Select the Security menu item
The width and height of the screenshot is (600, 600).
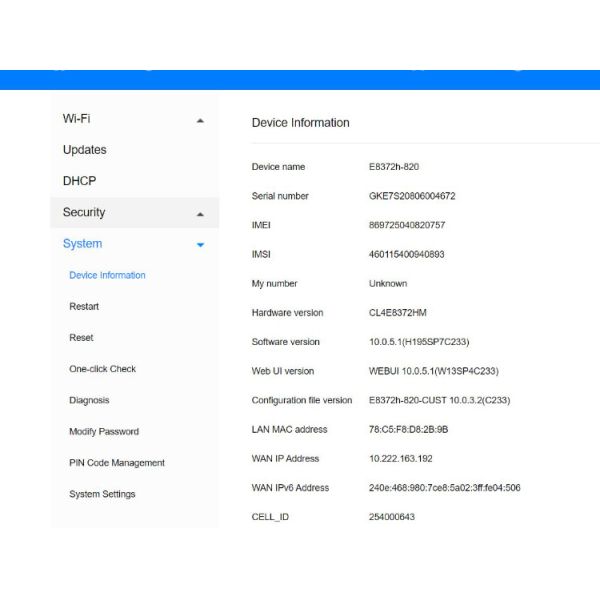pyautogui.click(x=84, y=212)
